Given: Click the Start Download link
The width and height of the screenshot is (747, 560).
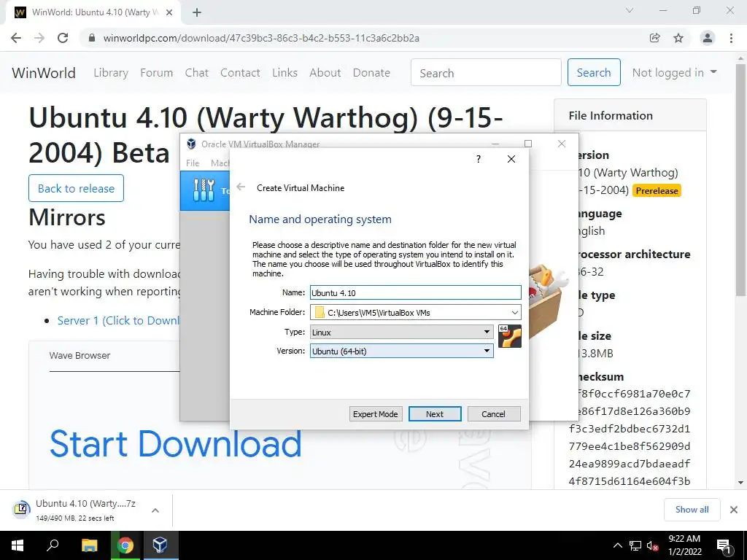Looking at the screenshot, I should point(176,444).
